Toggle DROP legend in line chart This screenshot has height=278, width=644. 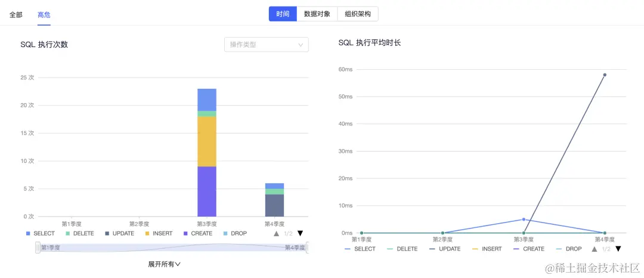point(568,249)
